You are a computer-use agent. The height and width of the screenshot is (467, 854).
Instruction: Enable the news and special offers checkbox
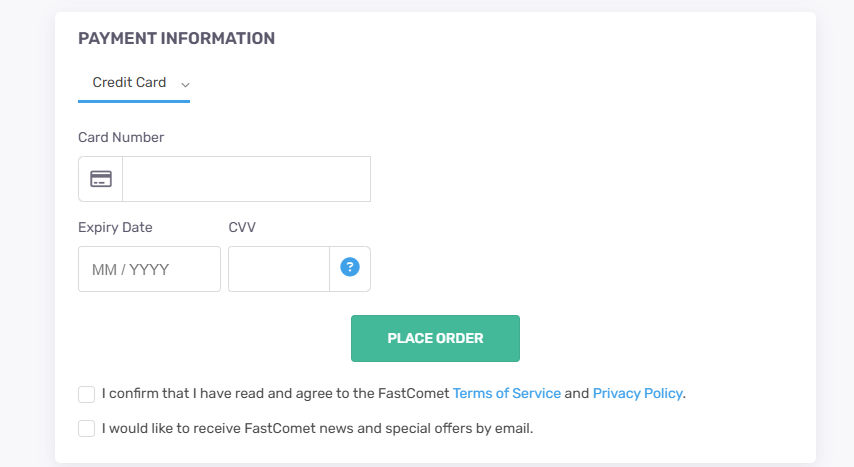pyautogui.click(x=87, y=429)
